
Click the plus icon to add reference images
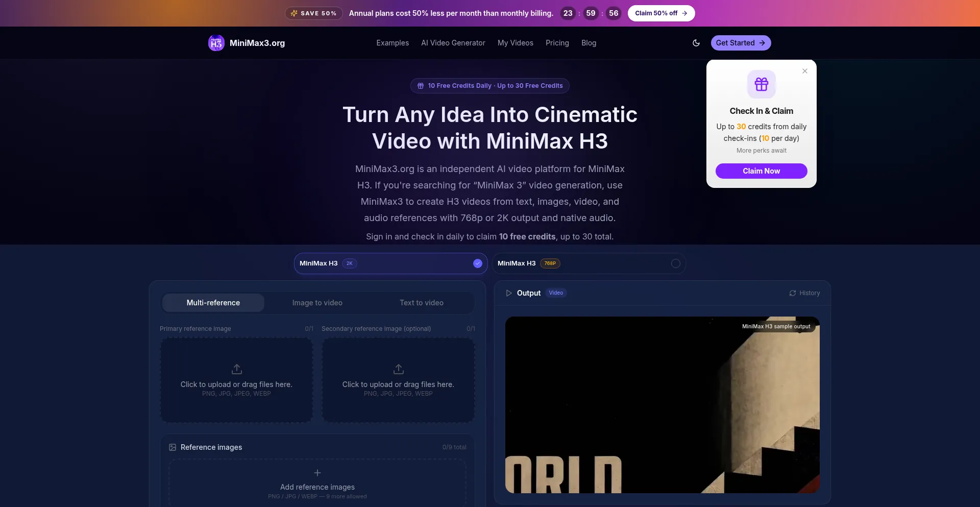[317, 473]
